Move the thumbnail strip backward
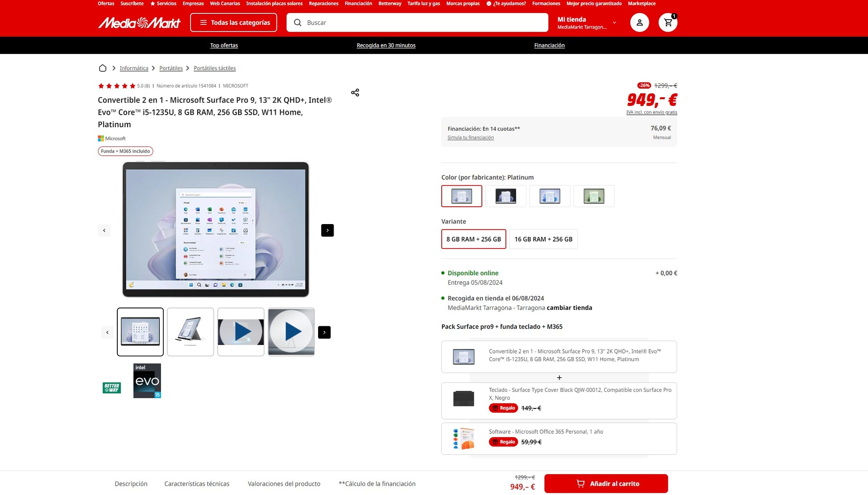 pos(107,332)
